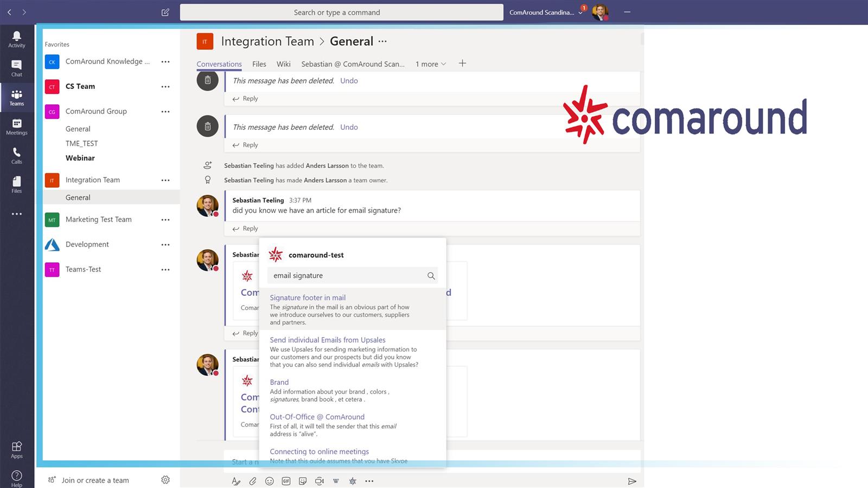Open the Format text tool
Viewport: 868px width, 488px height.
point(236,481)
